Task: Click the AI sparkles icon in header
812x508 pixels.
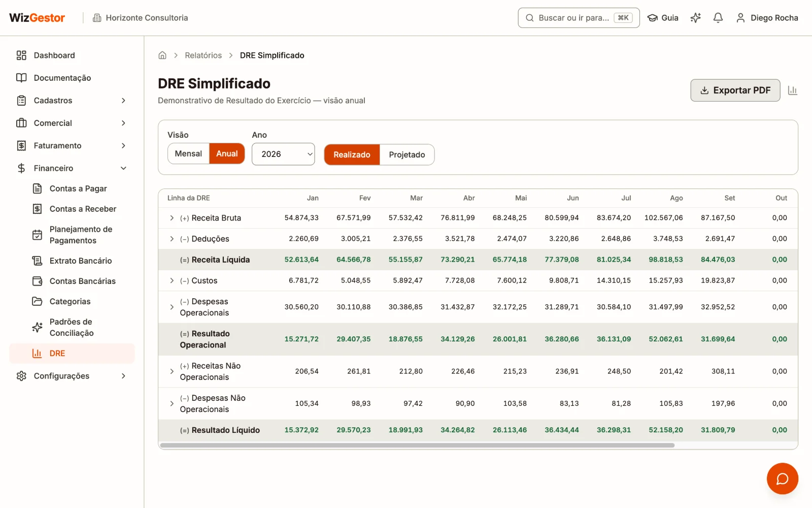Action: pos(696,18)
